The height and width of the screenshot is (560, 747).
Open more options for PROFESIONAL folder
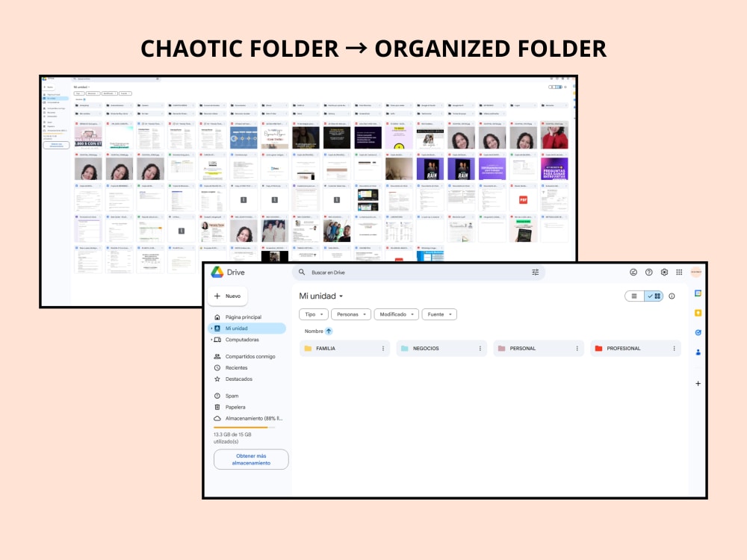(x=674, y=349)
